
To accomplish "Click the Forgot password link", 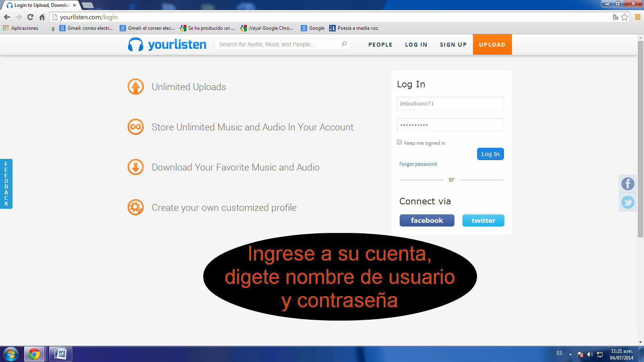I will coord(418,164).
